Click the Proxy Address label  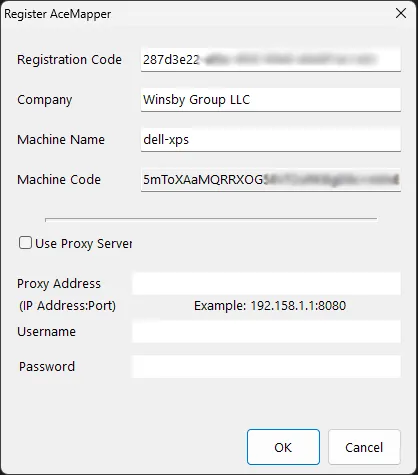(x=59, y=284)
